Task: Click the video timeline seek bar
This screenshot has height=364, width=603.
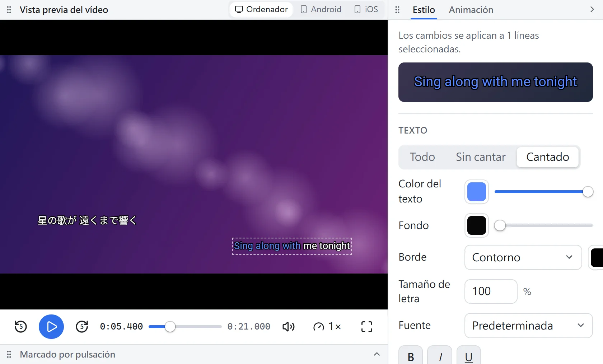Action: pyautogui.click(x=185, y=327)
